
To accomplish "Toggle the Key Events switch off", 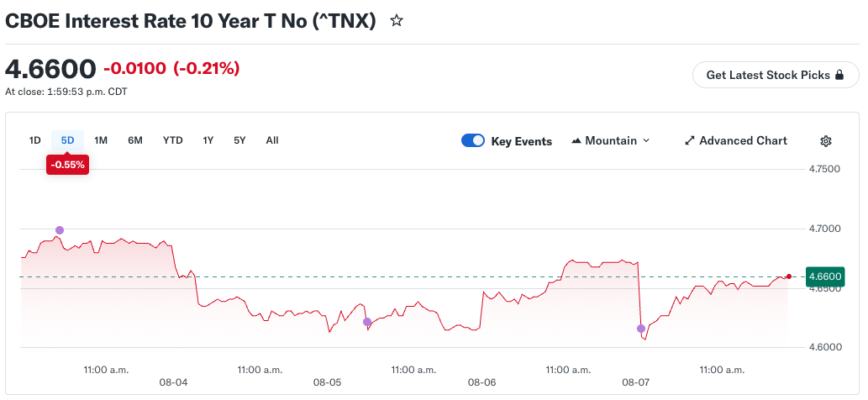I will 473,140.
